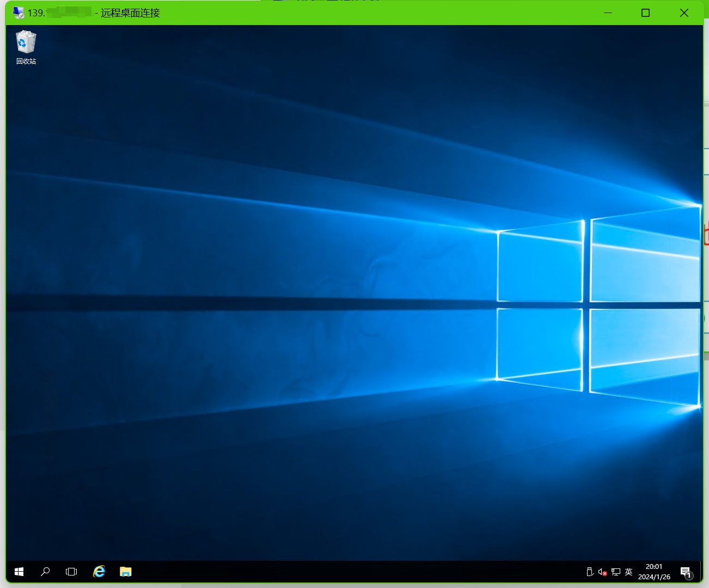709x588 pixels.
Task: Select the 回收站 Recycle Bin desktop icon
Action: 26,48
